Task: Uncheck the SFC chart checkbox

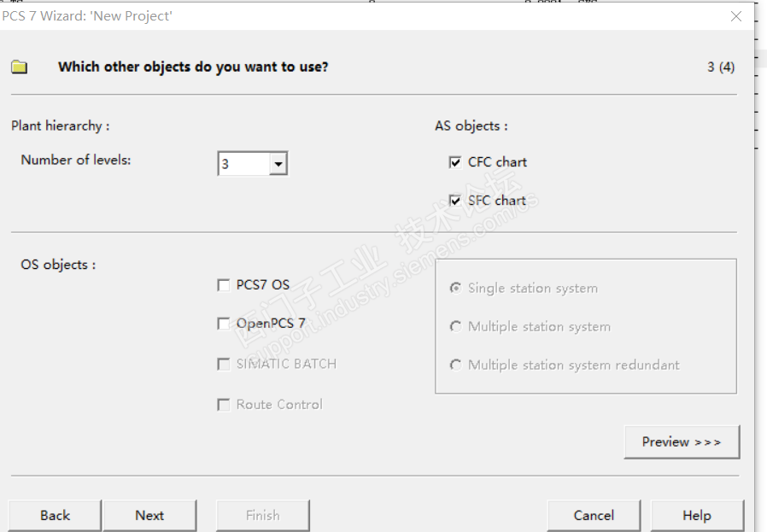Action: pos(455,201)
